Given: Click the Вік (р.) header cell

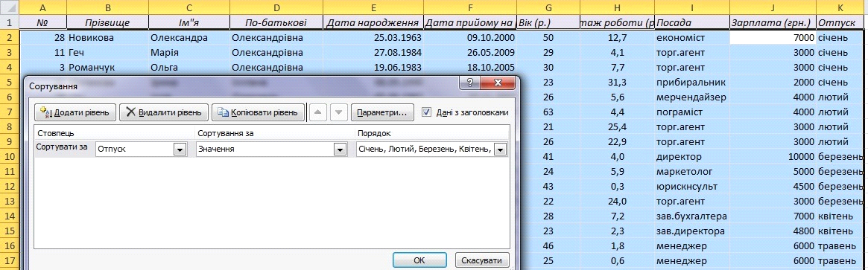Looking at the screenshot, I should [548, 22].
